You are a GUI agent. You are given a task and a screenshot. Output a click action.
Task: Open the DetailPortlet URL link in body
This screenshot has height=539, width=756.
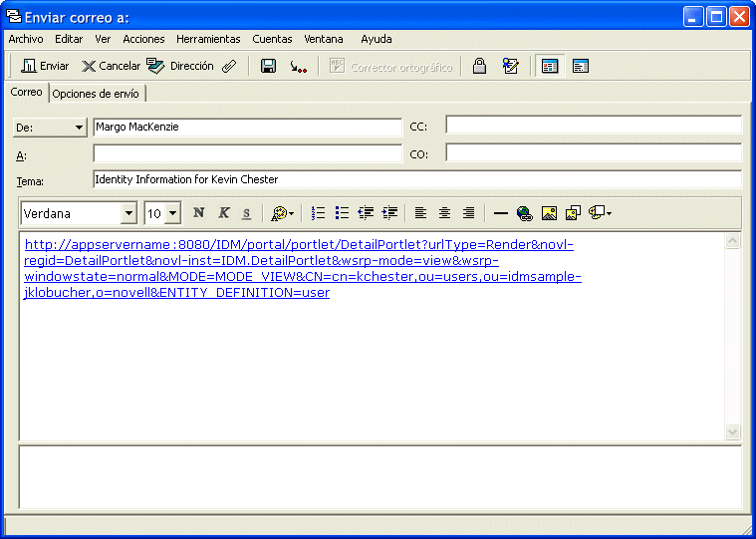click(303, 269)
